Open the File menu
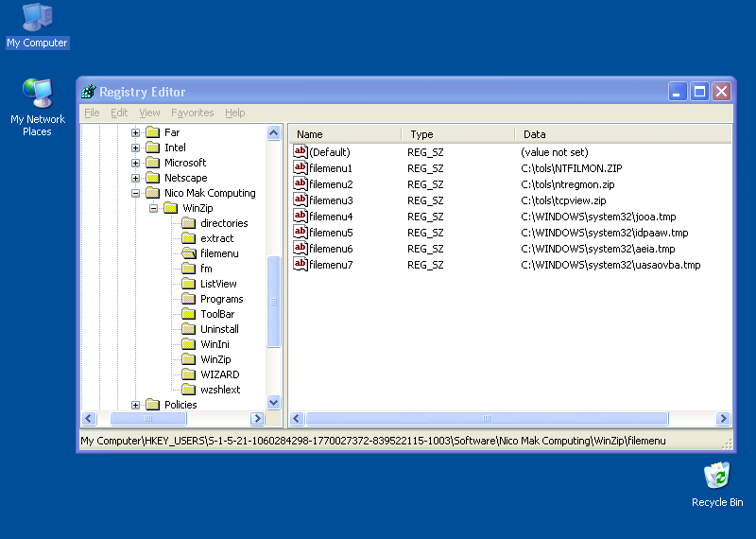Image resolution: width=756 pixels, height=539 pixels. (x=92, y=113)
